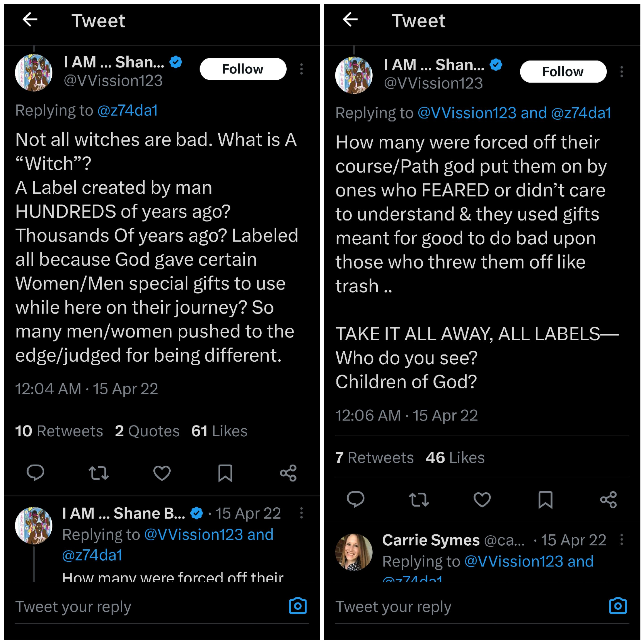Image resolution: width=644 pixels, height=644 pixels.
Task: Tap the back arrow in left tweet
Action: [x=30, y=20]
